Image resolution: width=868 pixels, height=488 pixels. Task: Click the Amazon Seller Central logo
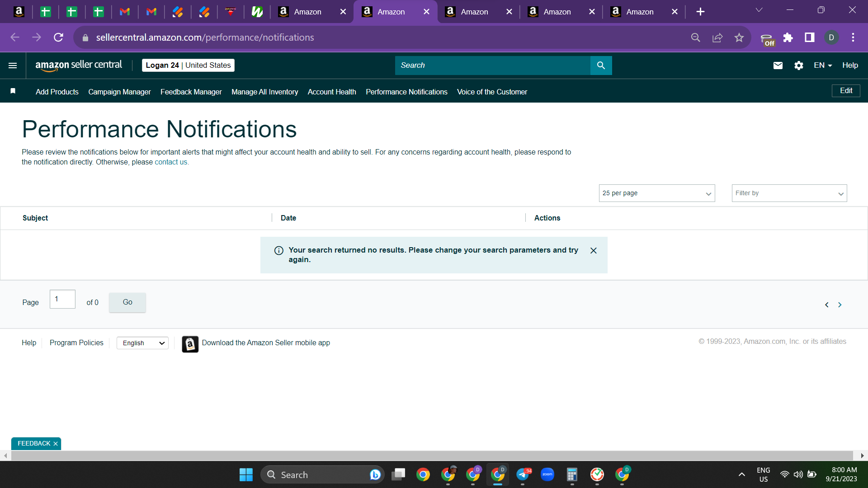pos(79,66)
